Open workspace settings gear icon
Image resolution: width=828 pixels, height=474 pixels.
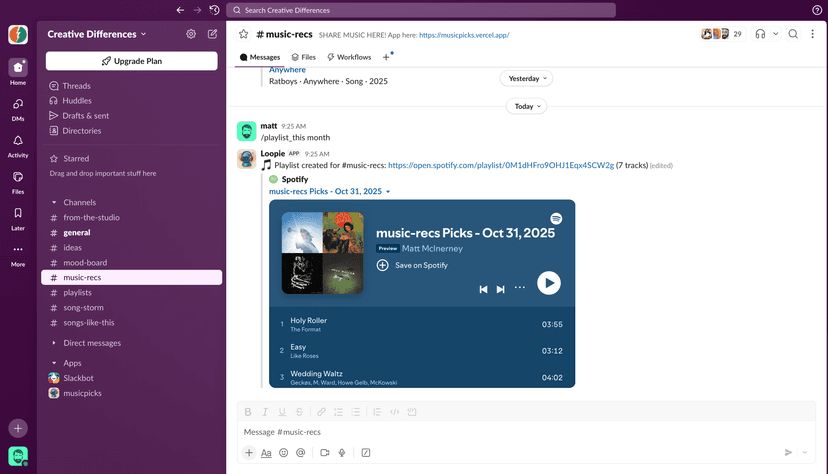[x=191, y=34]
